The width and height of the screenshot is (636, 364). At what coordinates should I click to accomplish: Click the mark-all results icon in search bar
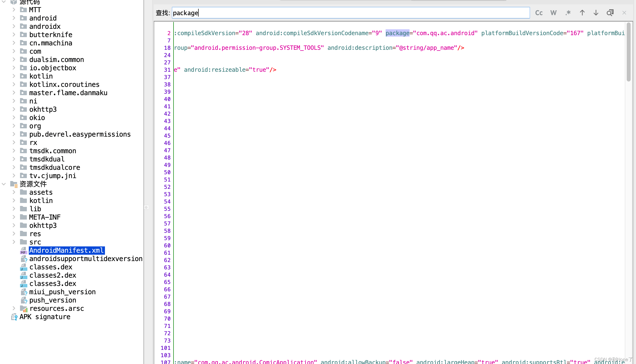610,13
